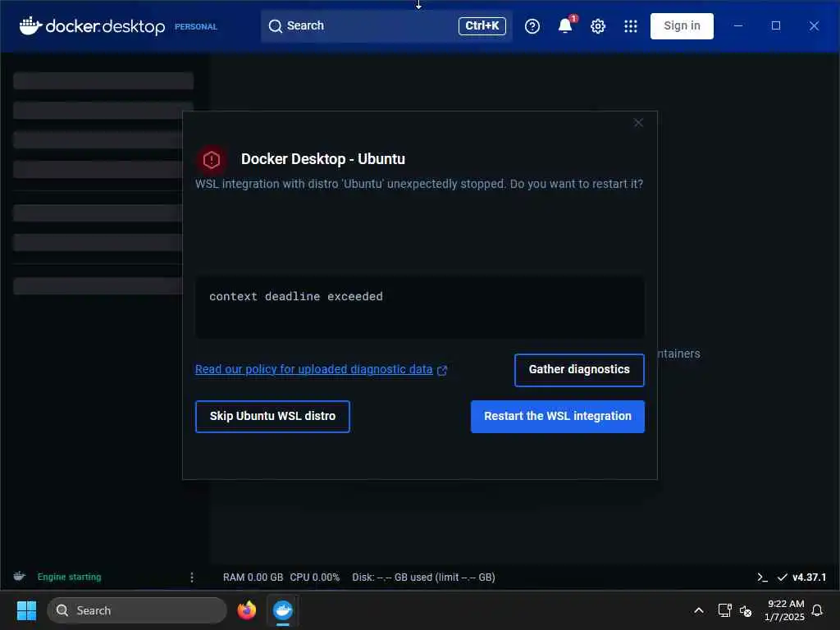This screenshot has width=840, height=630.
Task: Click the muted volume tray icon
Action: coord(745,610)
